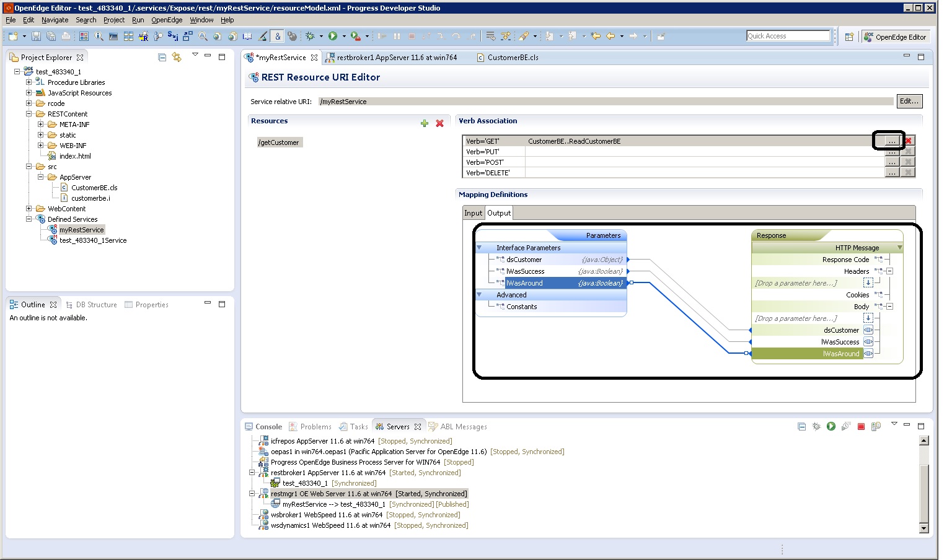The width and height of the screenshot is (952, 560).
Task: Toggle Link with Editor in Project Explorer
Action: point(177,57)
